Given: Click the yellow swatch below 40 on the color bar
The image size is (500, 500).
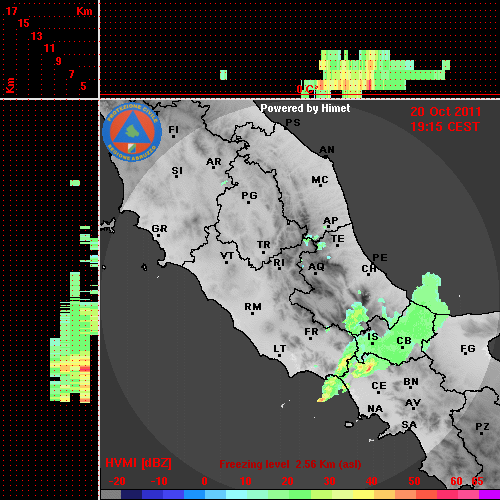Looking at the screenshot, I should pyautogui.click(x=364, y=495).
